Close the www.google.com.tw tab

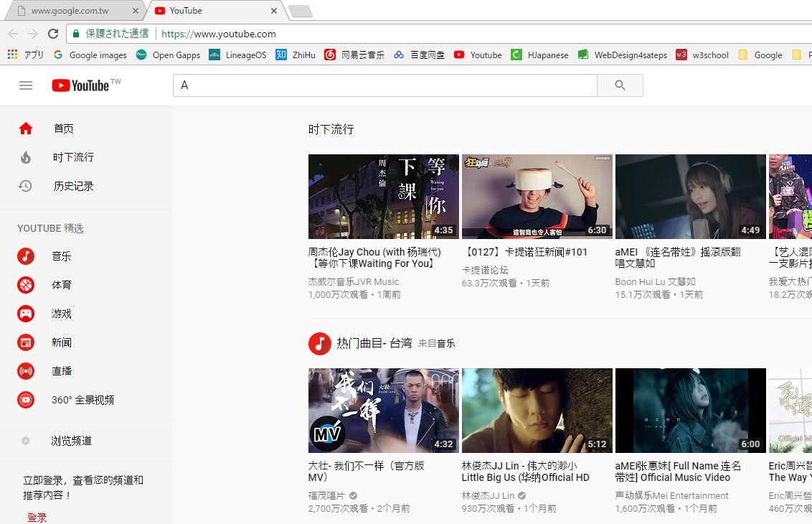pyautogui.click(x=135, y=10)
